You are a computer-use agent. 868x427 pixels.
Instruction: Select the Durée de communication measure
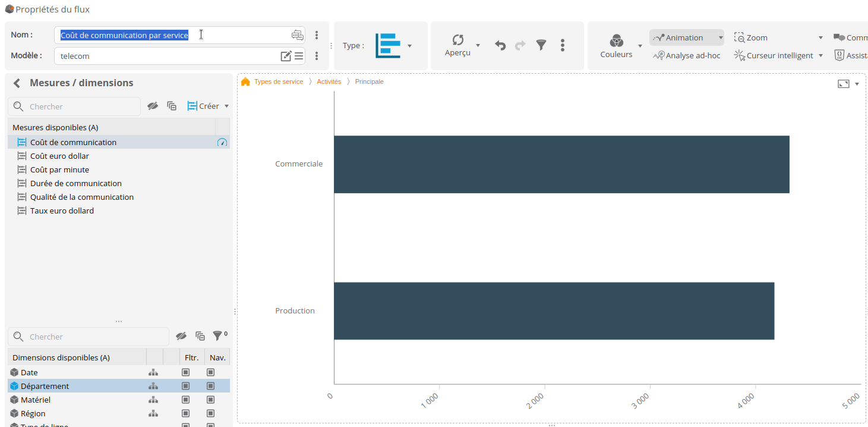pos(75,184)
